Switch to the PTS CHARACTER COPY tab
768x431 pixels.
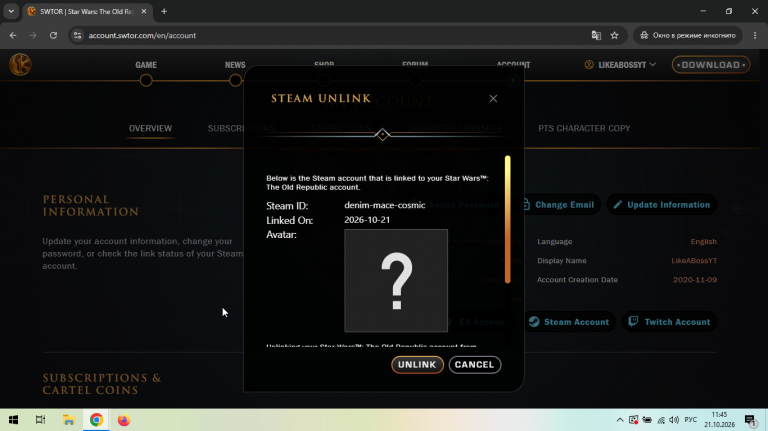[584, 128]
